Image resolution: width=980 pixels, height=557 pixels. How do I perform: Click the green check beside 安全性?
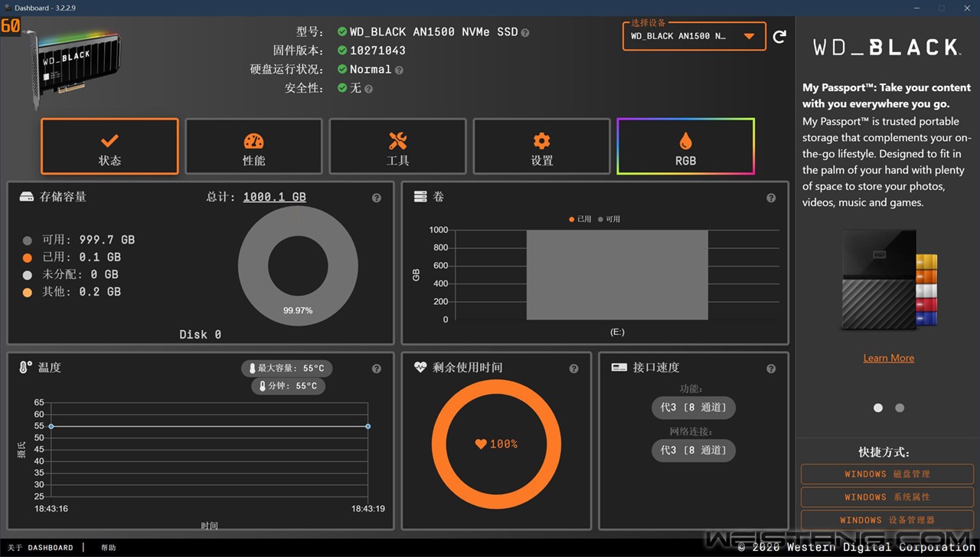342,88
